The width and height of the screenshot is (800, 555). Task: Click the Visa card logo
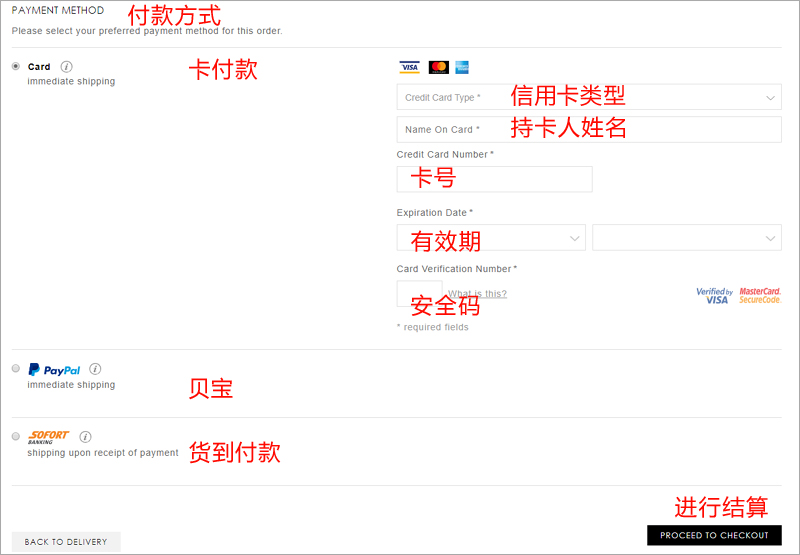pyautogui.click(x=409, y=67)
